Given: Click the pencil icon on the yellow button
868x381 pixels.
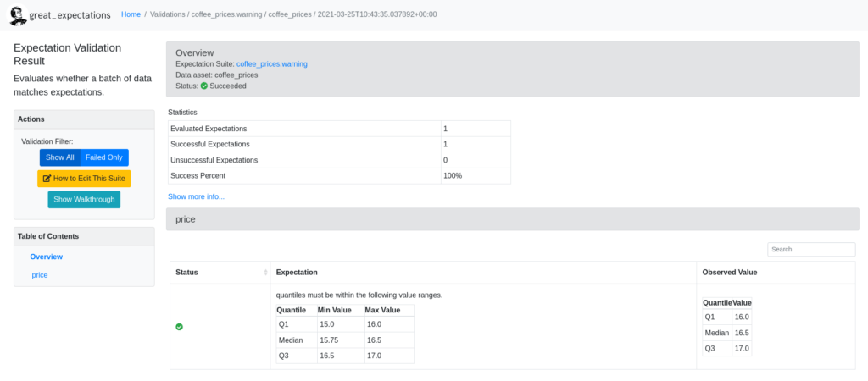Looking at the screenshot, I should point(47,179).
